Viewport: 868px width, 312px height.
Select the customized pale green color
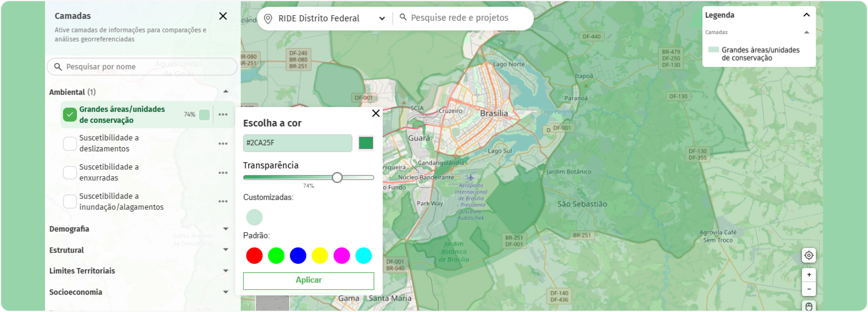254,217
